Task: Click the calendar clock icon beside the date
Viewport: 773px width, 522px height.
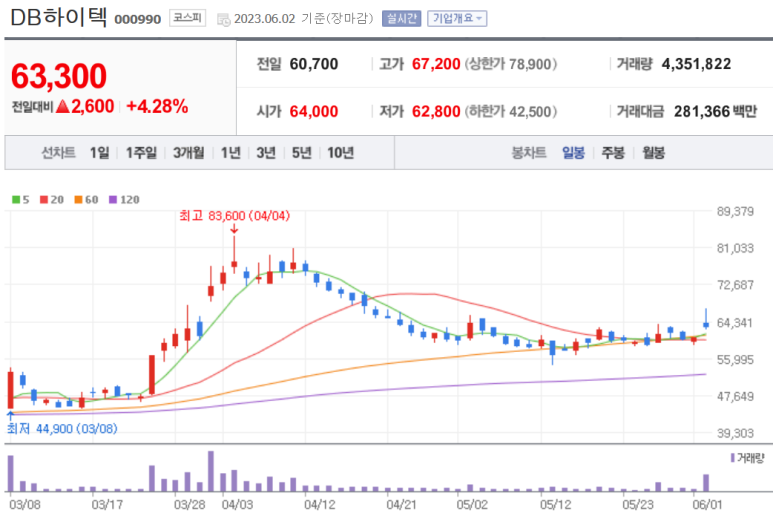Action: [223, 20]
